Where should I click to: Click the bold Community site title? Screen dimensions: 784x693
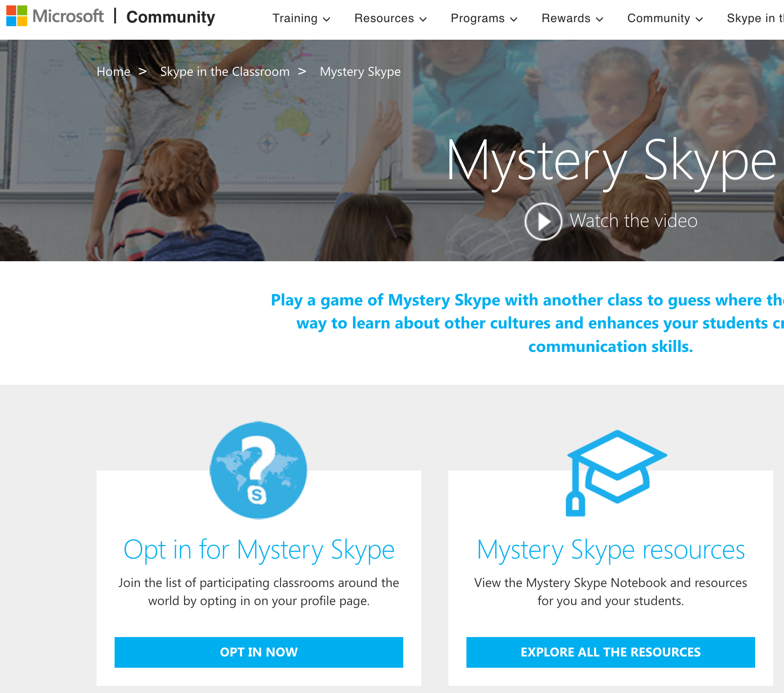171,17
